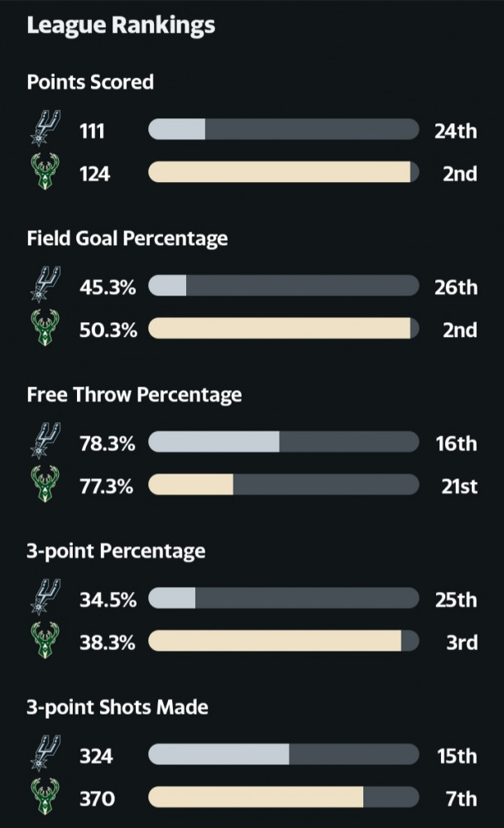Select the Spurs 78.3% free throw bar
The width and height of the screenshot is (504, 828).
284,442
